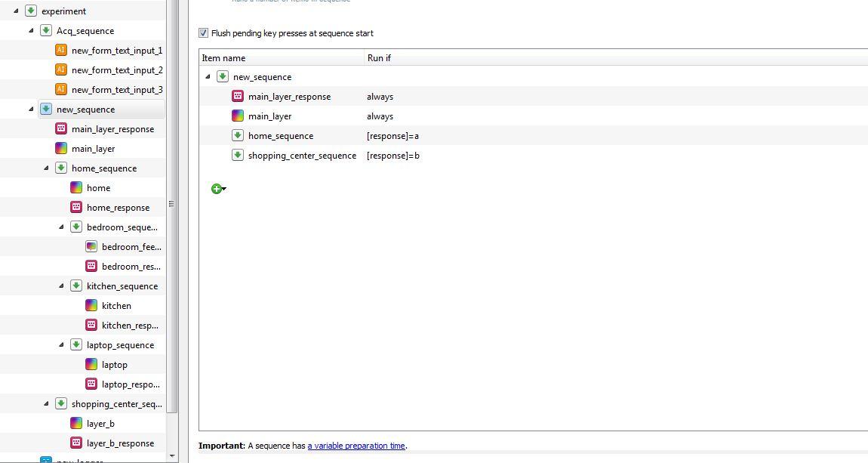Image resolution: width=868 pixels, height=463 pixels.
Task: Select the layer_b_response keyboard icon
Action: 76,443
